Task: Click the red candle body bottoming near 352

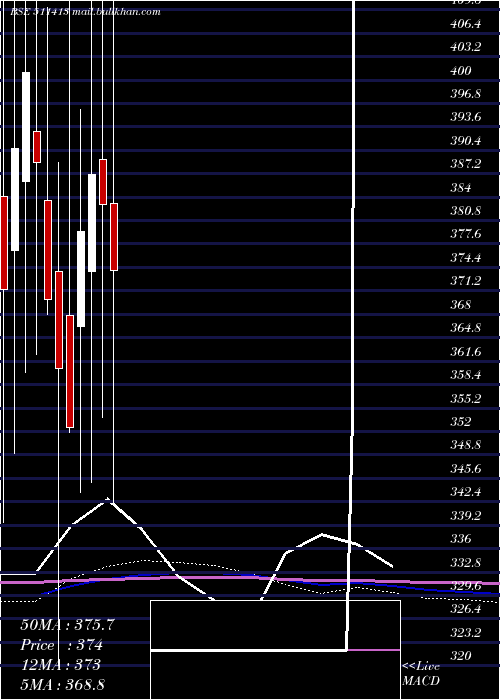Action: coord(70,371)
